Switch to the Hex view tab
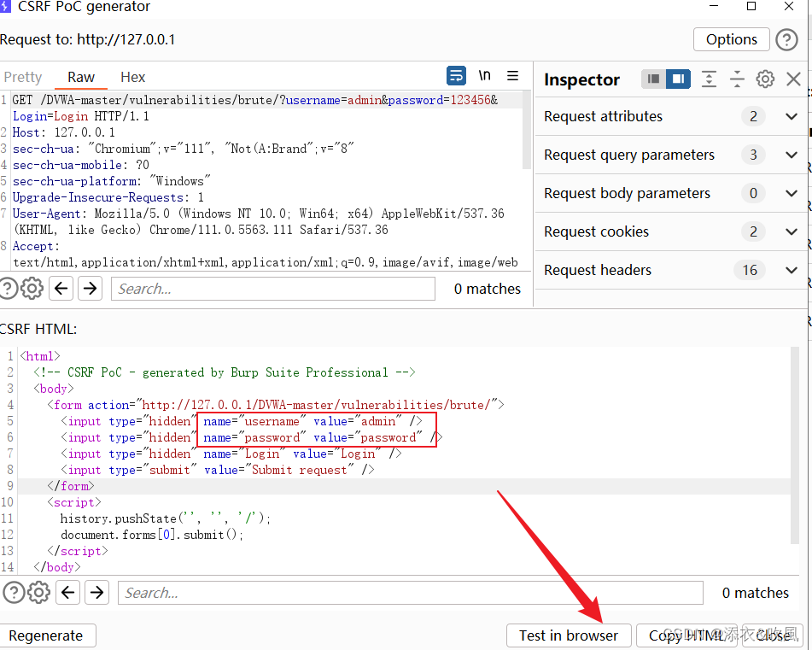The image size is (812, 650). 133,77
